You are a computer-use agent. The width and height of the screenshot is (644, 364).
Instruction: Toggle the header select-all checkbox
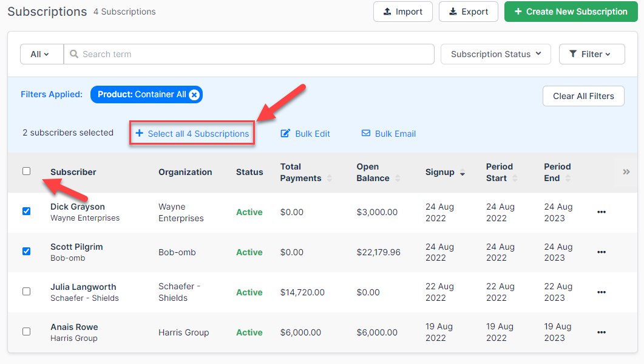click(26, 171)
